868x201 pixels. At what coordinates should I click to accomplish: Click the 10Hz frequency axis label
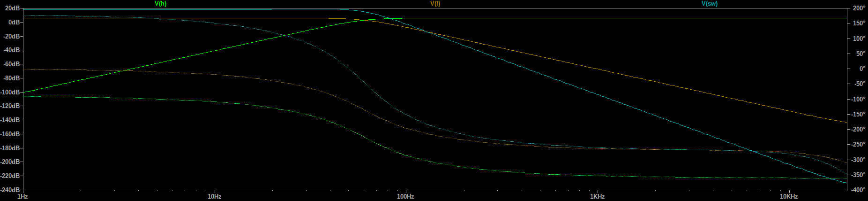point(214,196)
